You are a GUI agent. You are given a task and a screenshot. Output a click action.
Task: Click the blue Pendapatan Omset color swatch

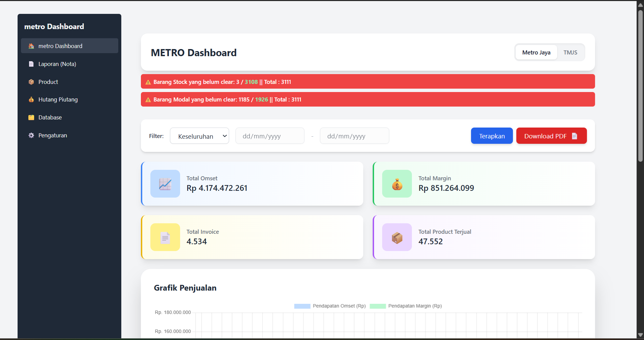(302, 306)
